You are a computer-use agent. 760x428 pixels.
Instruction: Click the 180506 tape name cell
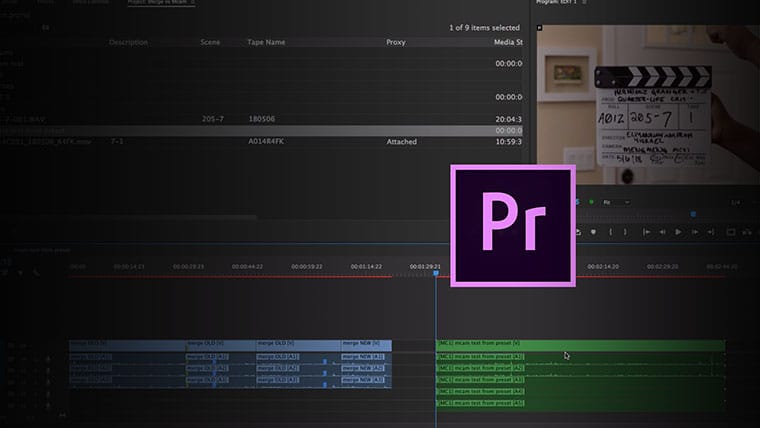point(261,119)
